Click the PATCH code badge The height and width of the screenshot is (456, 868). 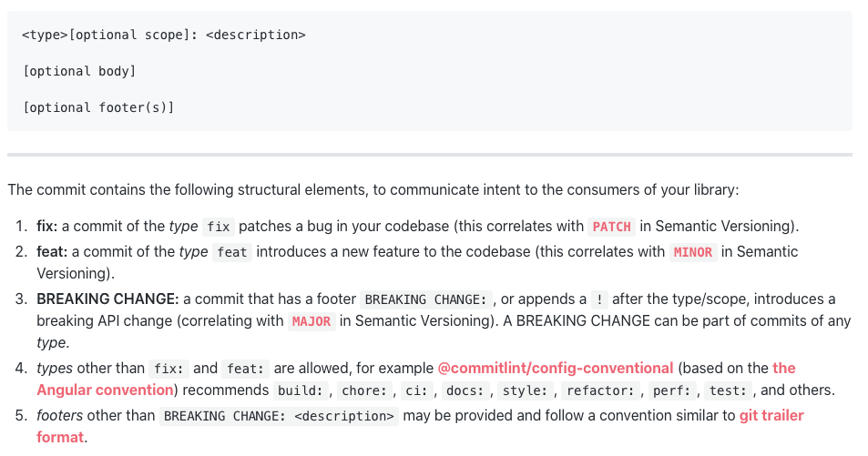point(611,227)
